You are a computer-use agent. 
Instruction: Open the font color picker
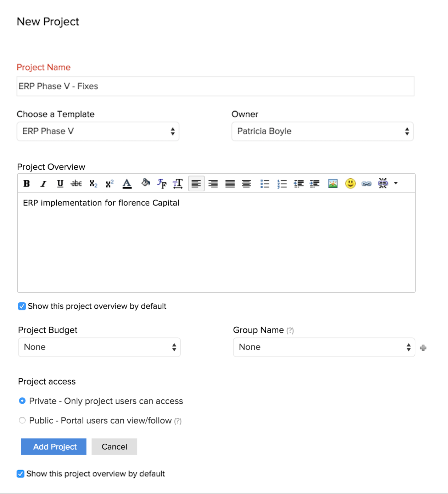click(127, 184)
